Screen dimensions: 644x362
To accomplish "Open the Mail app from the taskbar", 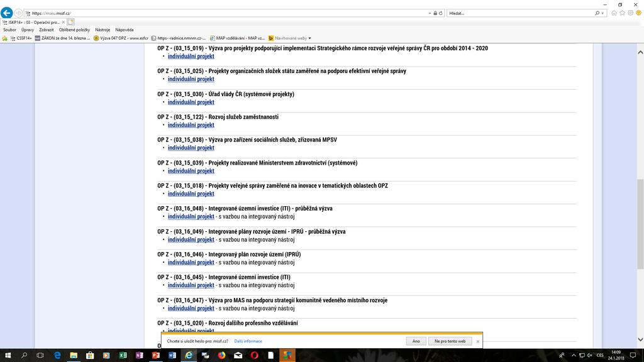I will (238, 356).
